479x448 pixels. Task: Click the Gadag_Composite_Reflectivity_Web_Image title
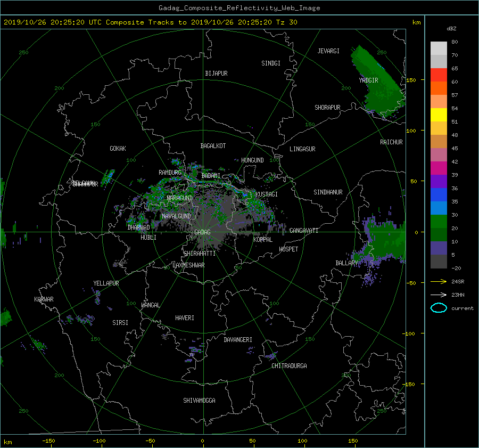[x=240, y=8]
